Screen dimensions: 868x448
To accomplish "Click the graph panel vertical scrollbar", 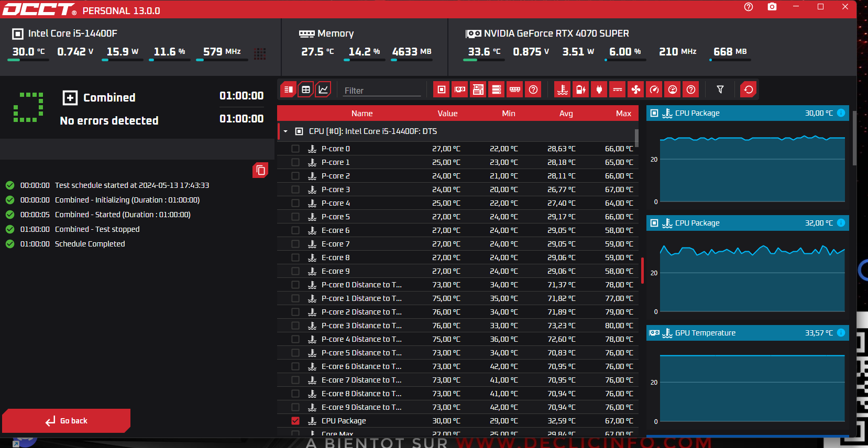I will coord(854,139).
